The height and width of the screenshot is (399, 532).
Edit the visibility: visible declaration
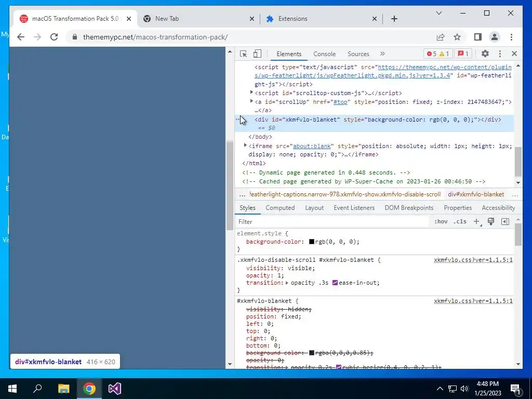pyautogui.click(x=281, y=268)
